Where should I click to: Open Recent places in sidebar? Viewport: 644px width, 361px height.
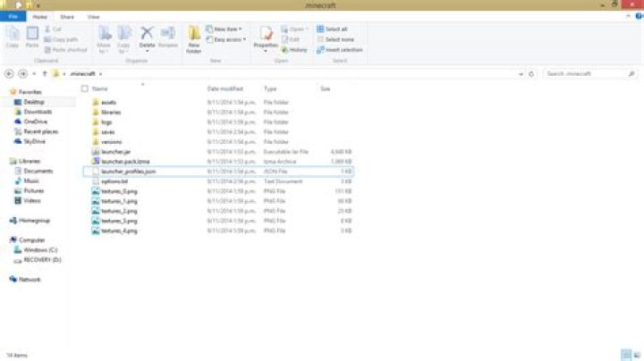pyautogui.click(x=40, y=131)
